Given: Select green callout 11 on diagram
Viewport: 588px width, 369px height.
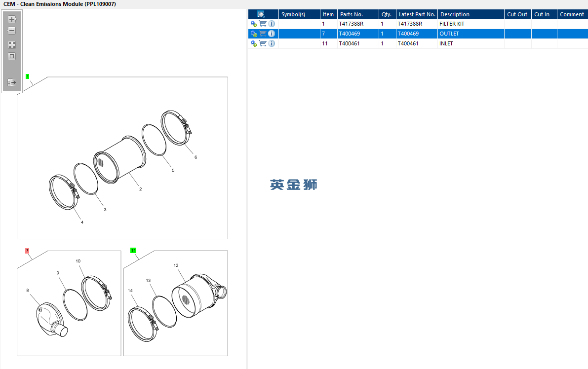Looking at the screenshot, I should point(133,250).
